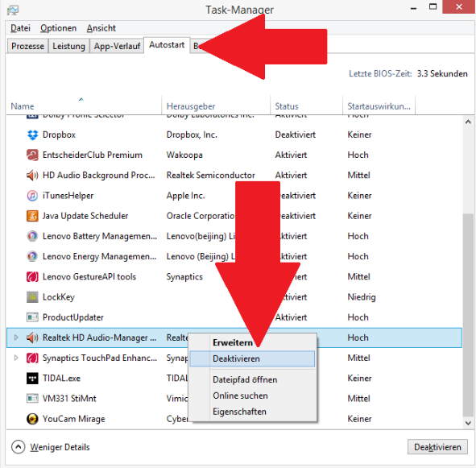
Task: Expand the Realtek HD Audio-Manager group
Action: pyautogui.click(x=16, y=338)
